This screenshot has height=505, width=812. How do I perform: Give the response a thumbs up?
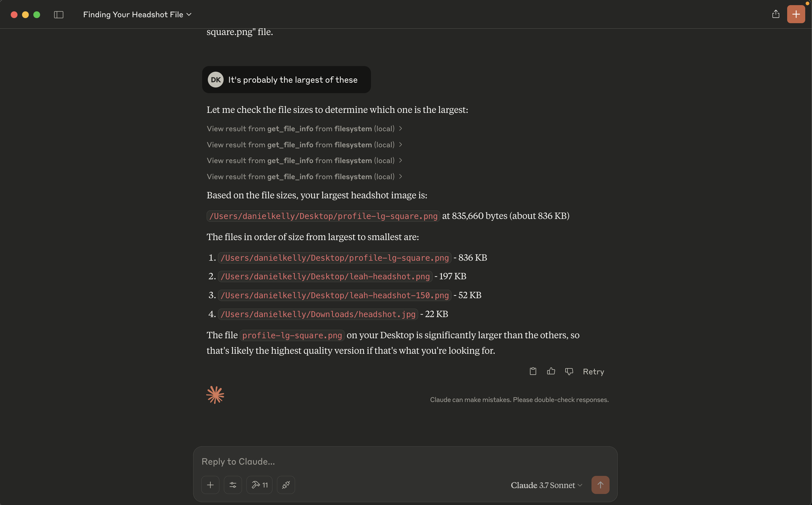(x=551, y=371)
